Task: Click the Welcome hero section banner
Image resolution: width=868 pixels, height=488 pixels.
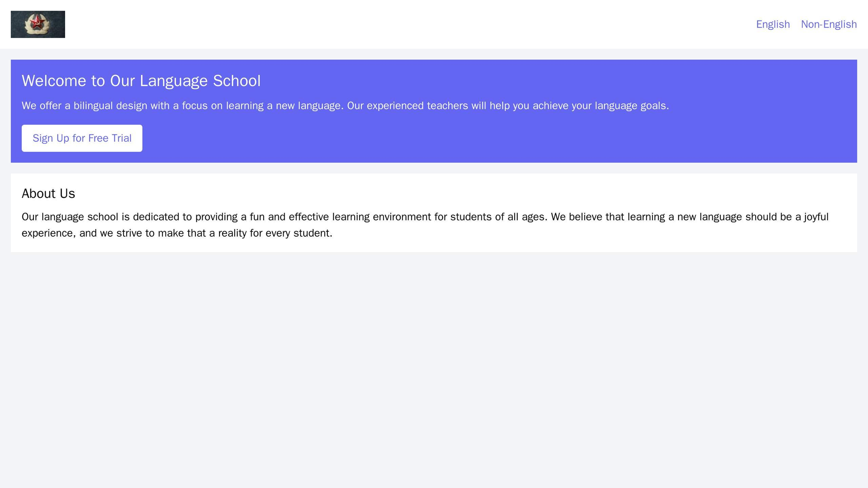Action: point(434,112)
